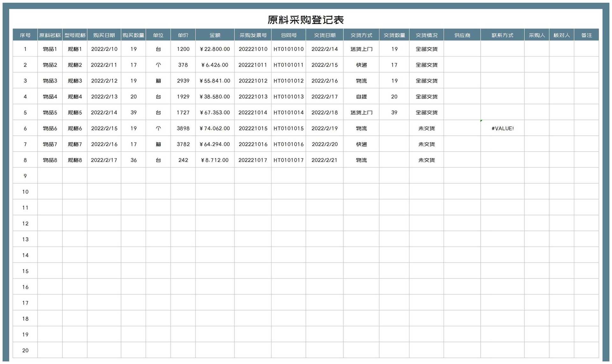Viewport: 612px width, 364px height.
Task: Click the 备注 column header
Action: (587, 35)
